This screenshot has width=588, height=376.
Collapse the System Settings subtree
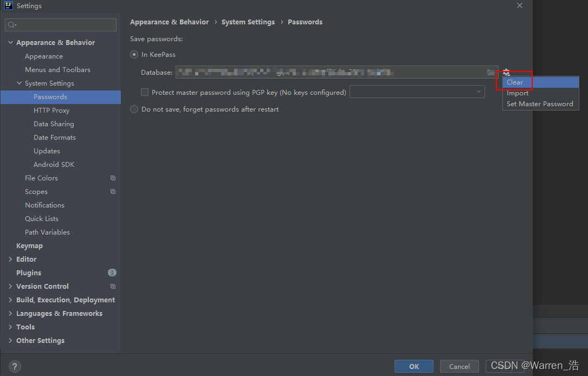click(x=19, y=83)
